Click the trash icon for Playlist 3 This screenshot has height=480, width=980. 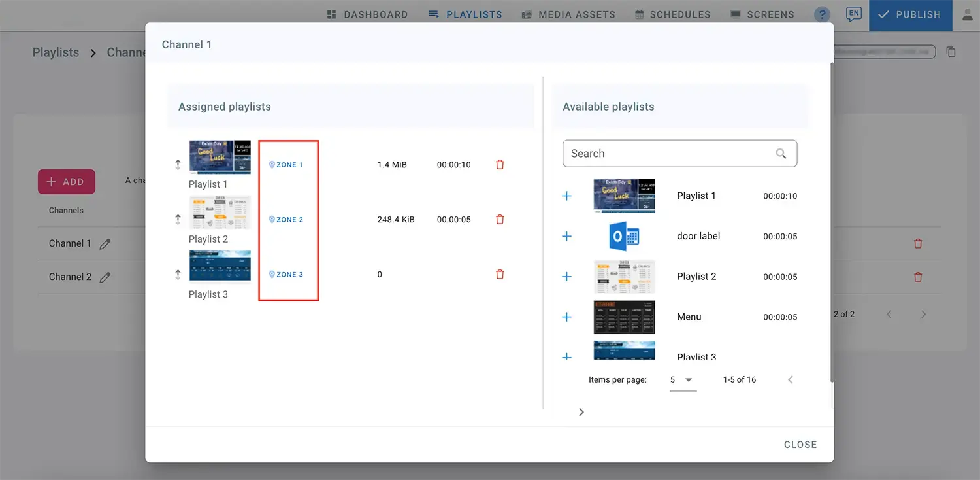[500, 275]
